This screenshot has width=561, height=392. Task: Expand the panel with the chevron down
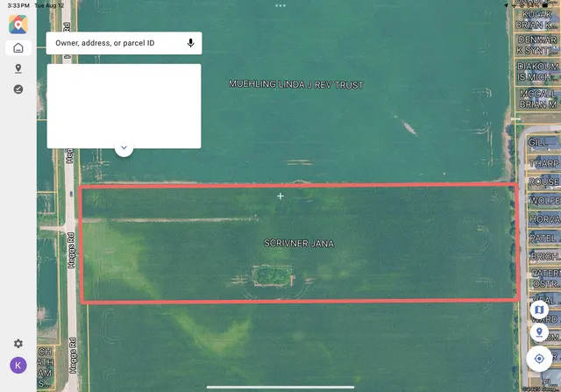coord(124,147)
